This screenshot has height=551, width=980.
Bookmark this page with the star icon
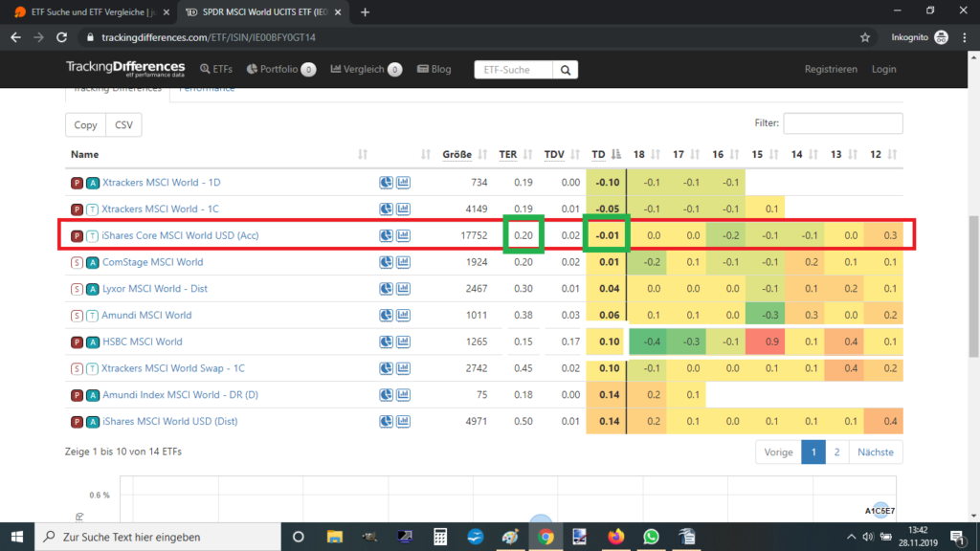pyautogui.click(x=865, y=37)
